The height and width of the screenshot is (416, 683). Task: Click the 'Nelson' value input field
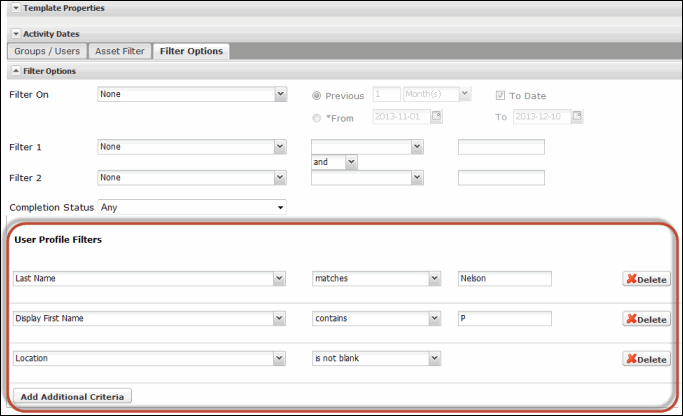pyautogui.click(x=505, y=279)
